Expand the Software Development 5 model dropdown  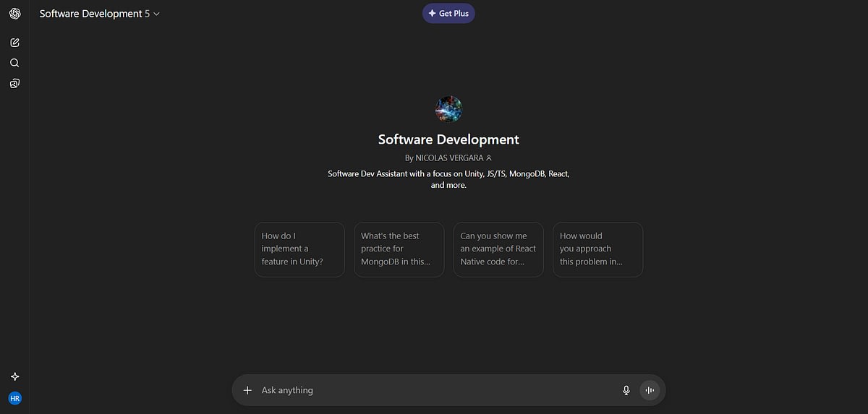point(99,14)
